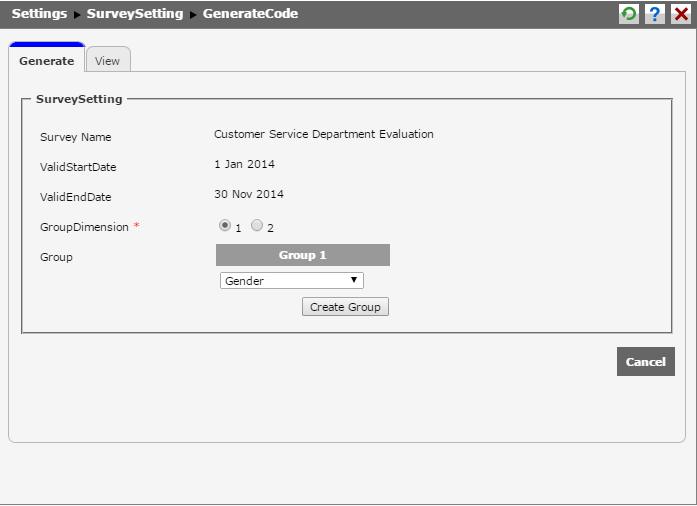
Task: Select GroupDimension radio option 1
Action: (x=225, y=226)
